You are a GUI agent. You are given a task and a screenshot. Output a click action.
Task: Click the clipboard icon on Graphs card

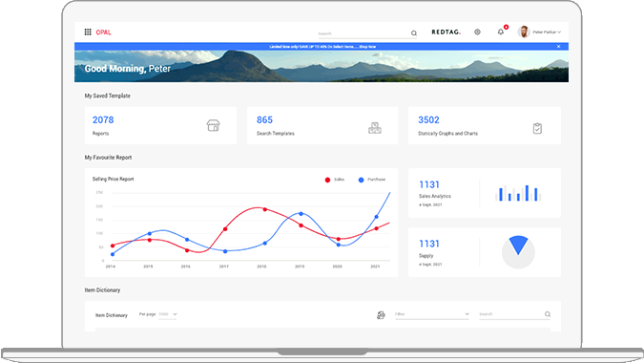pos(537,128)
